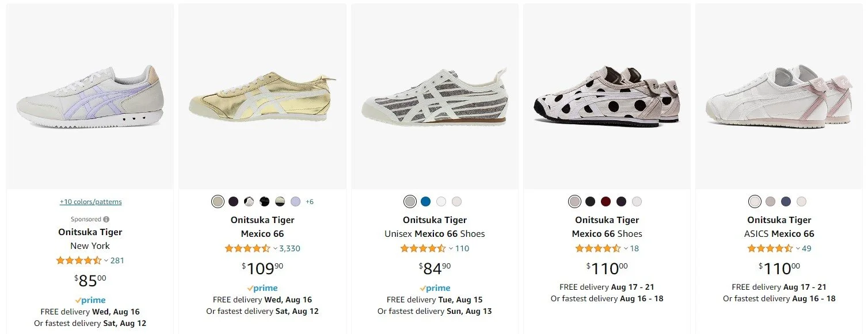
Task: View the 49 reviews for ASICS Mexico 66
Action: (806, 249)
